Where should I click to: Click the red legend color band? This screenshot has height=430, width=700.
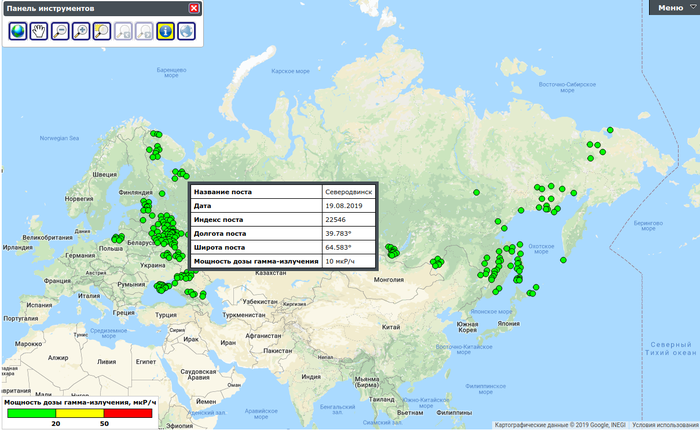coord(126,412)
